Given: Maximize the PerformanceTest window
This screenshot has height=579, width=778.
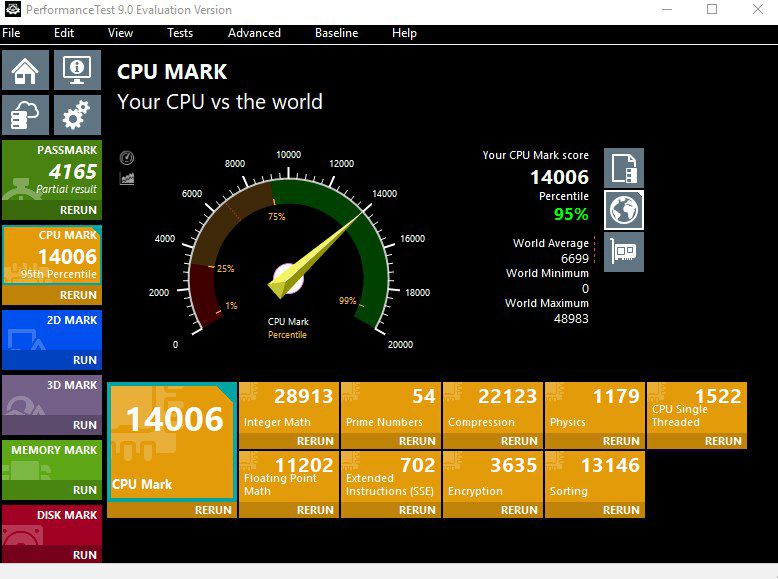Looking at the screenshot, I should [x=712, y=9].
